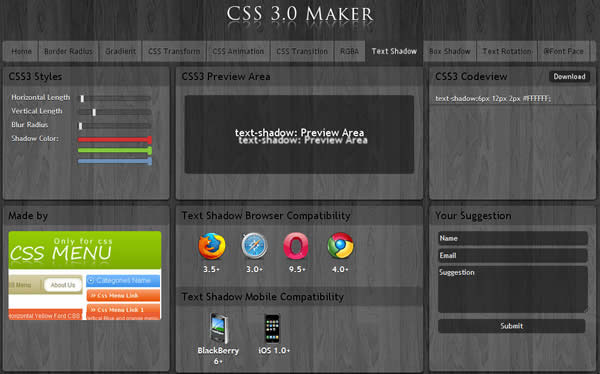The width and height of the screenshot is (600, 374).
Task: Click the Shadow Color label
Action: click(x=35, y=138)
